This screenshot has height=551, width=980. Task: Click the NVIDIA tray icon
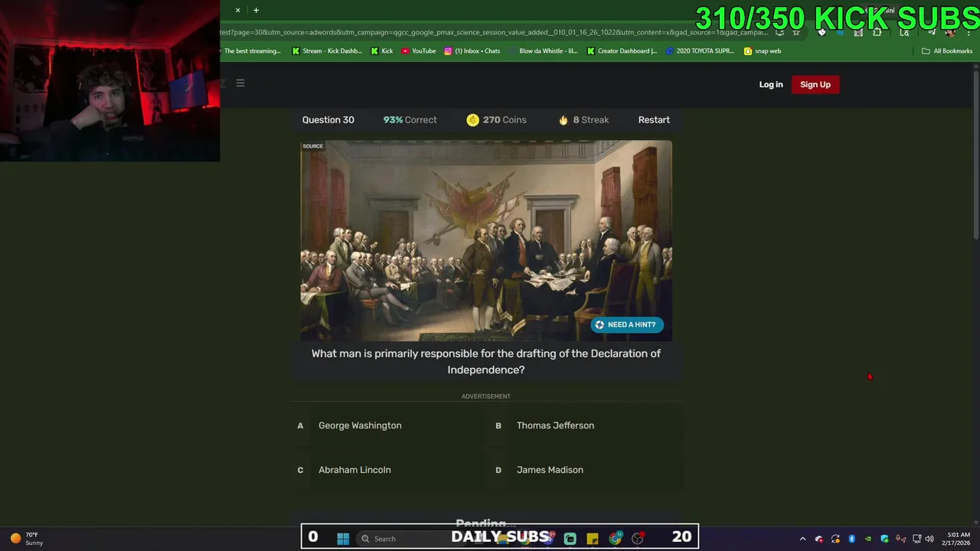[x=868, y=539]
